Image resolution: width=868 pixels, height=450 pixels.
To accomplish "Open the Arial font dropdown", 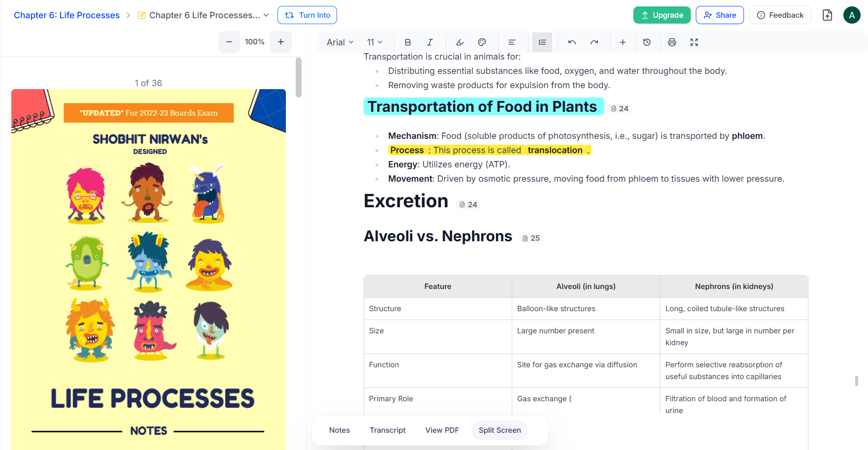I will (x=340, y=42).
